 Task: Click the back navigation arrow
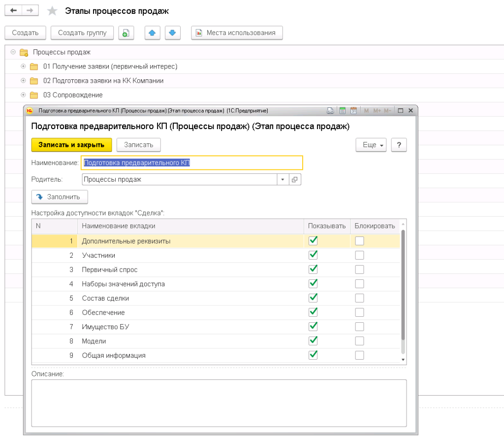14,10
